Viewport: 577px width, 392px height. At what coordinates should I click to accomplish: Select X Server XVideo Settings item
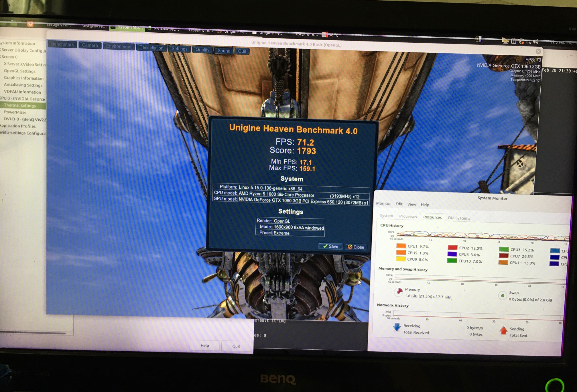25,64
